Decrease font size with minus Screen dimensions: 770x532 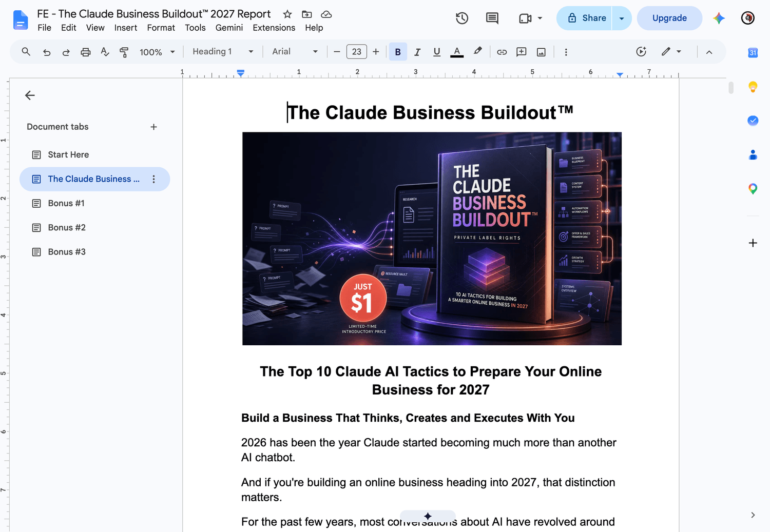click(x=337, y=52)
